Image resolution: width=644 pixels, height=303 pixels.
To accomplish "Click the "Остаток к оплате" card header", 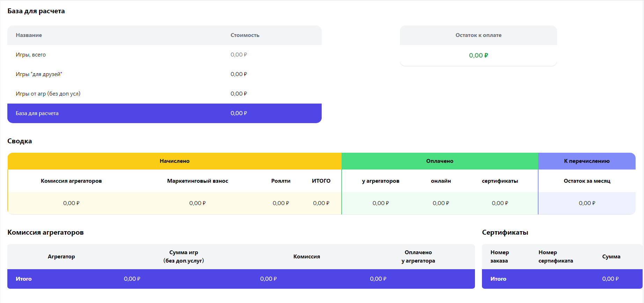I will (x=478, y=35).
